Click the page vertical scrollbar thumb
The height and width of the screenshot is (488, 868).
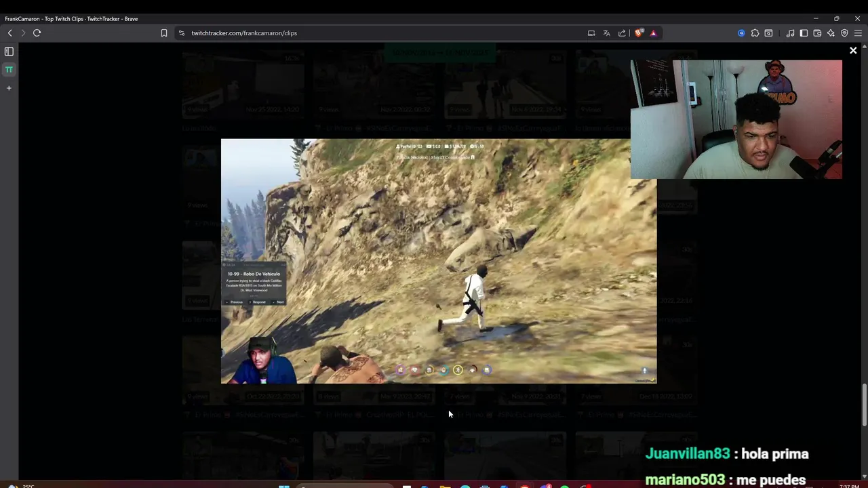click(864, 405)
